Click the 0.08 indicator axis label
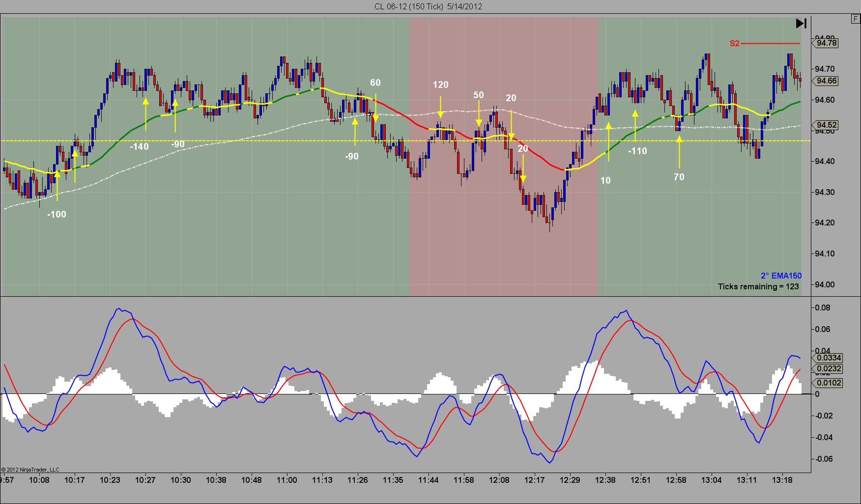This screenshot has width=861, height=504. [x=822, y=308]
